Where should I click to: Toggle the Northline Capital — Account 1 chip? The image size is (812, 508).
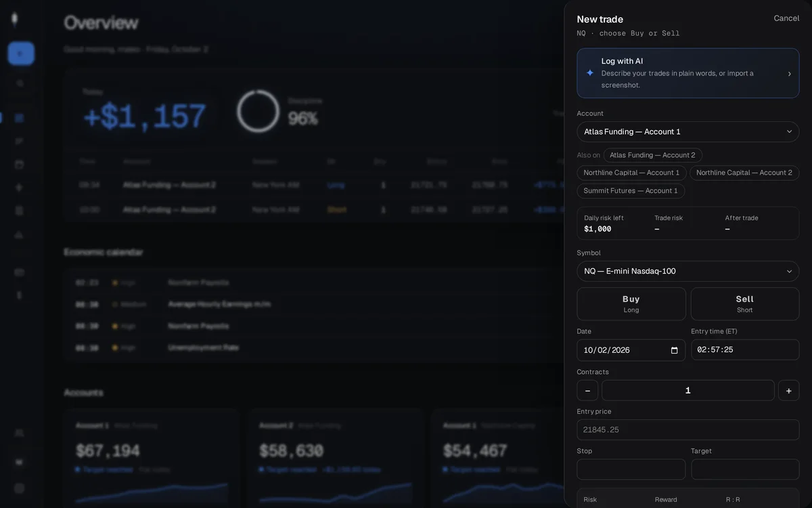click(x=631, y=173)
